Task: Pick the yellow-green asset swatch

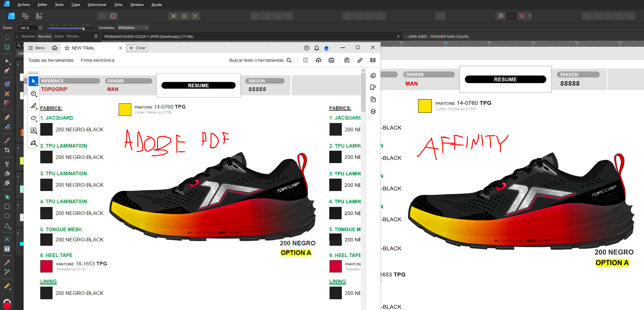Action: coord(22,161)
